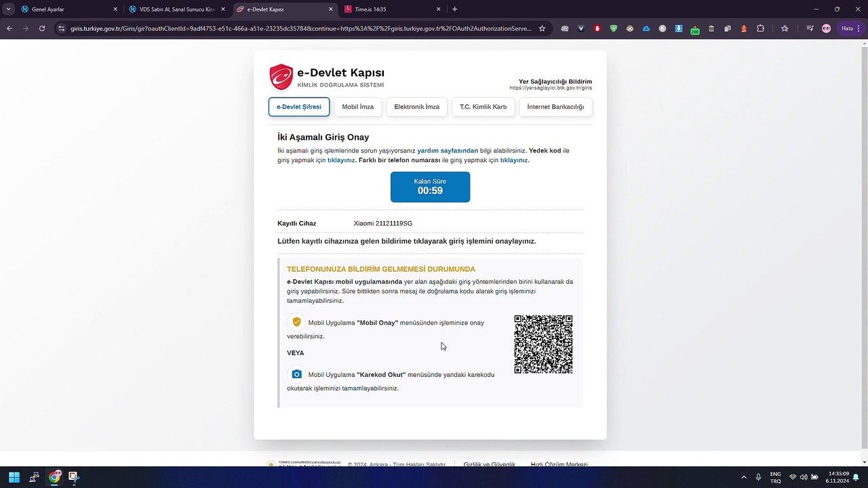The image size is (868, 488).
Task: Go back with the browser back arrow
Action: click(x=9, y=28)
